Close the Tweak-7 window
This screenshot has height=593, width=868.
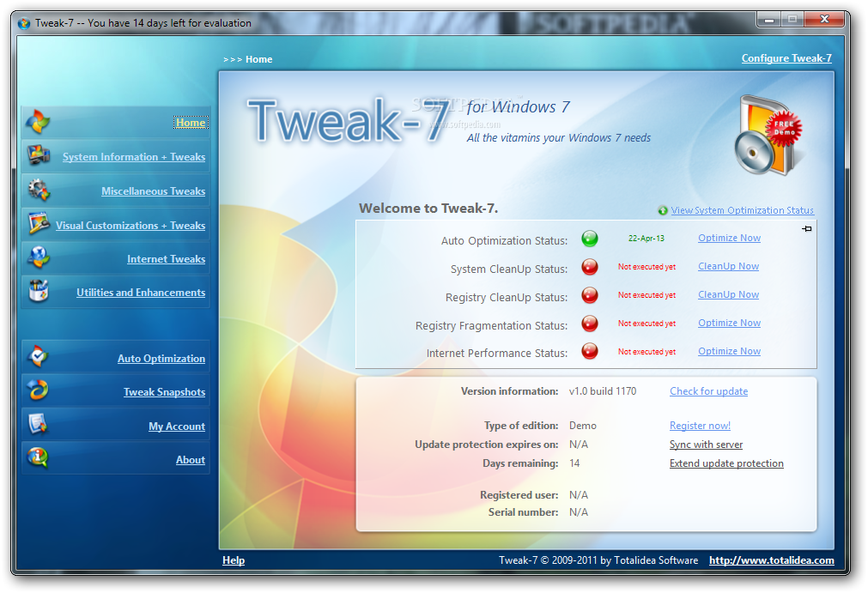(x=823, y=20)
